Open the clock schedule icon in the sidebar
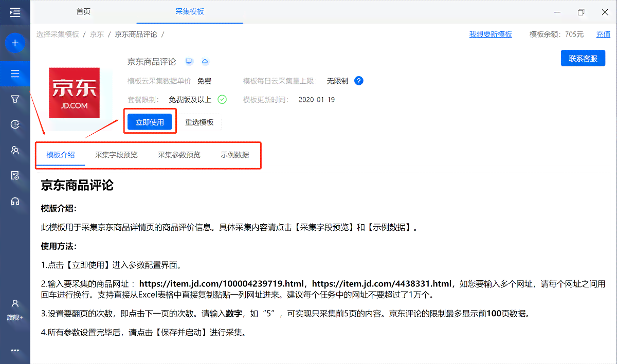 tap(15, 124)
